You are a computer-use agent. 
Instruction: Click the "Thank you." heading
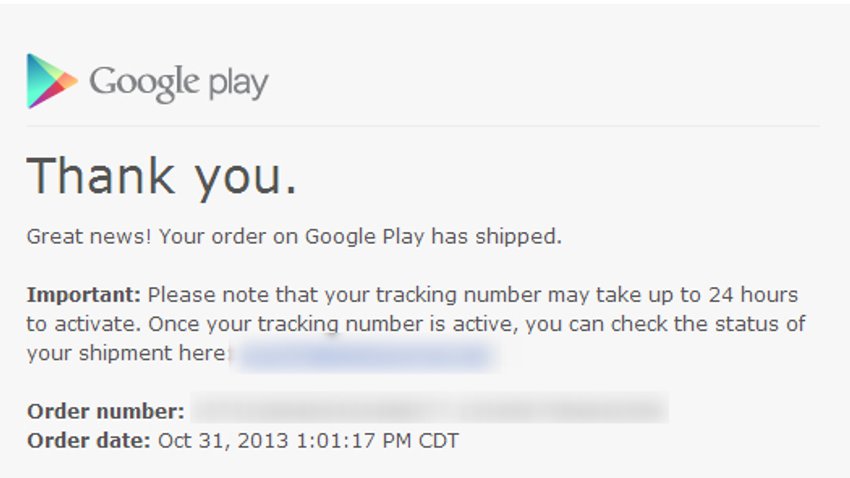162,177
